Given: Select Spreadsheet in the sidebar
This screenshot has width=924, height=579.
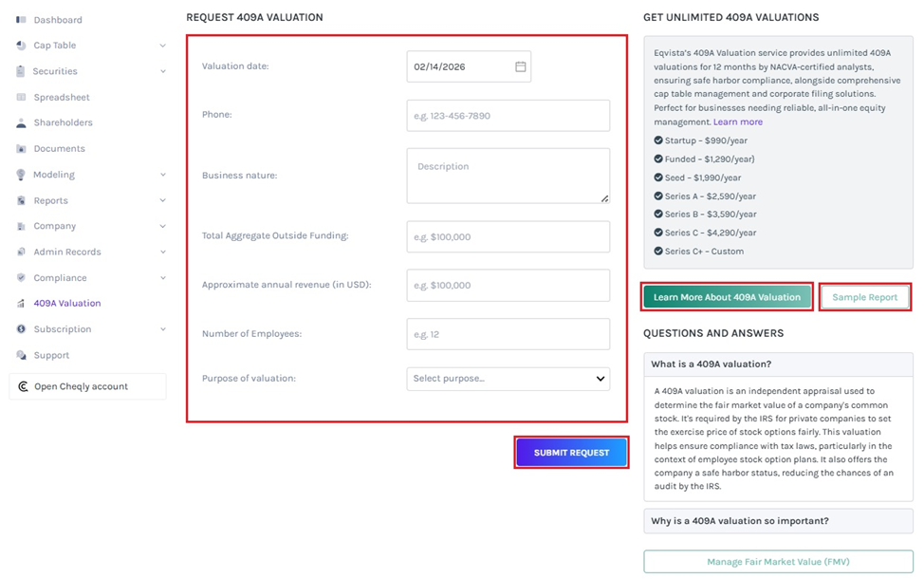Looking at the screenshot, I should click(x=61, y=98).
